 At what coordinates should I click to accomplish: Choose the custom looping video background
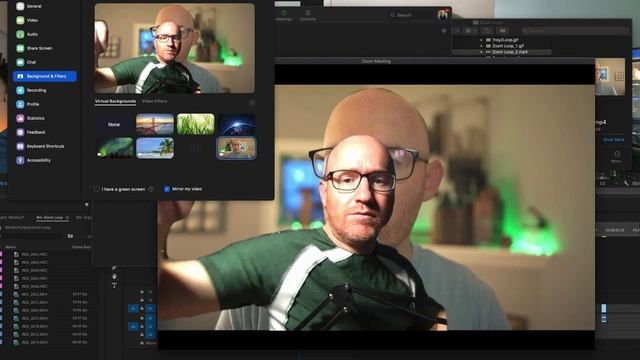[236, 148]
